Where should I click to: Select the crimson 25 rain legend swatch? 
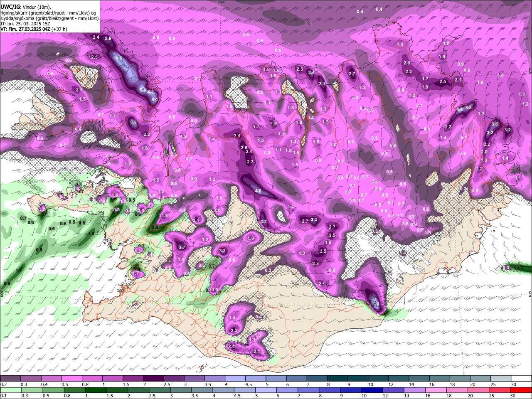click(x=500, y=390)
